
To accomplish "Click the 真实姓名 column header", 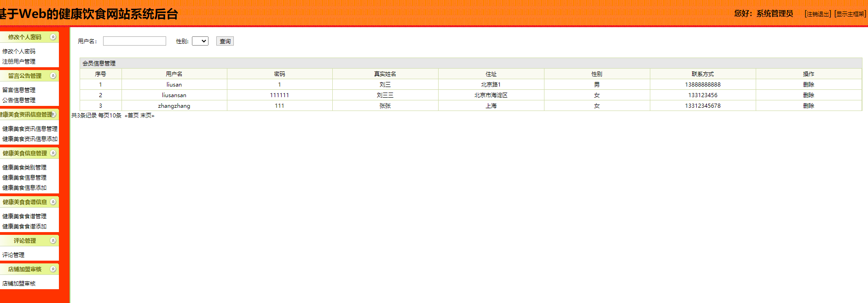I will [385, 74].
